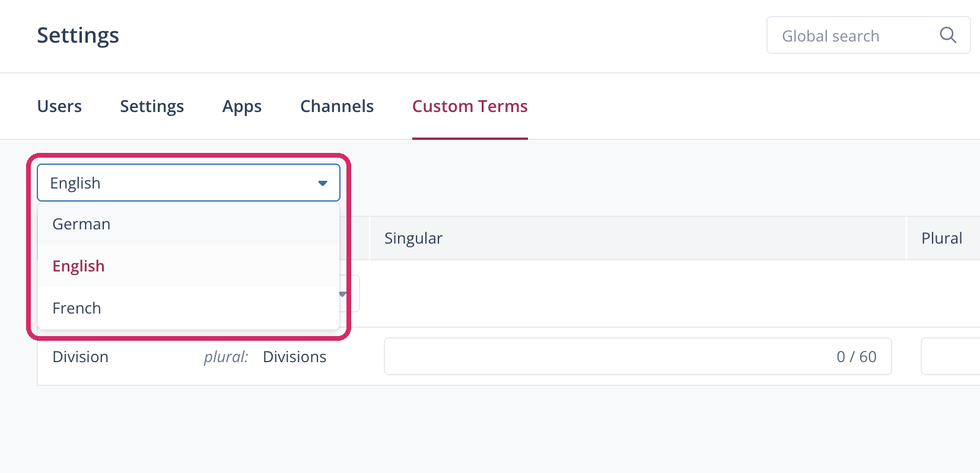This screenshot has height=473, width=980.
Task: Click the 0 / 60 character counter
Action: coord(857,357)
